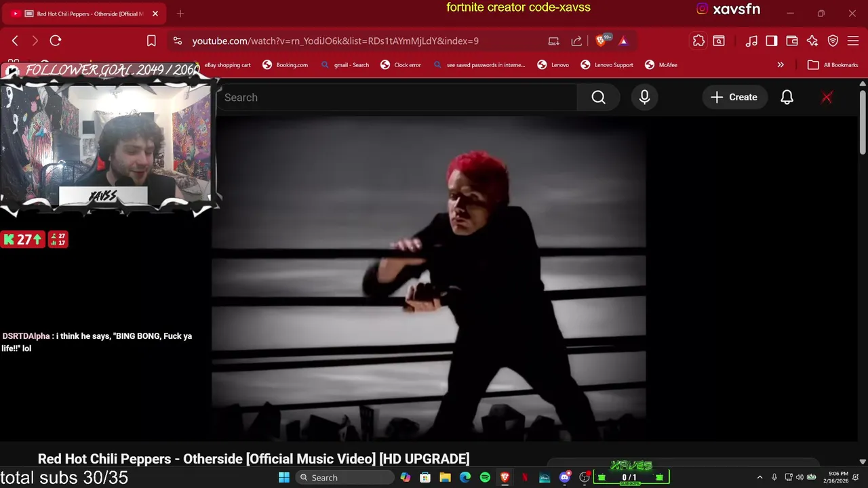Screen dimensions: 868x488
Task: Open the tab search icon in toolbar
Action: click(x=719, y=41)
